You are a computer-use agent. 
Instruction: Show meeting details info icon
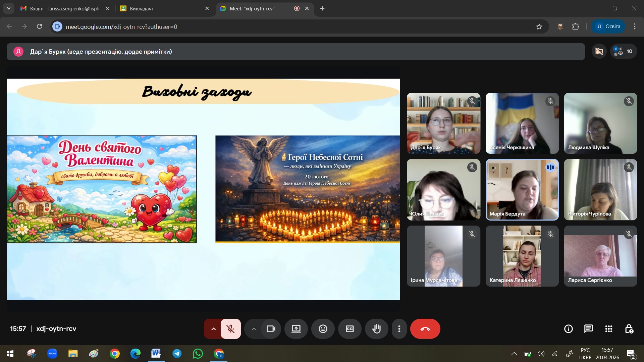coord(568,329)
